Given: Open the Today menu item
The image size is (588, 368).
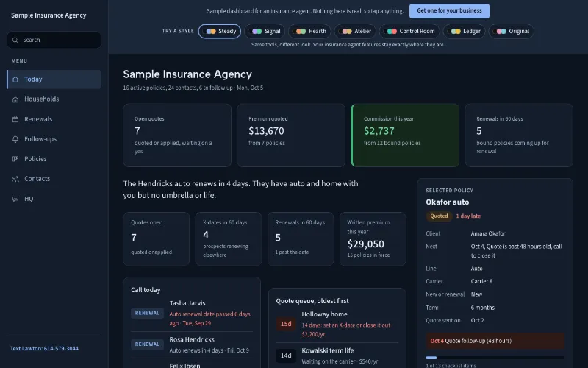Looking at the screenshot, I should pos(54,79).
